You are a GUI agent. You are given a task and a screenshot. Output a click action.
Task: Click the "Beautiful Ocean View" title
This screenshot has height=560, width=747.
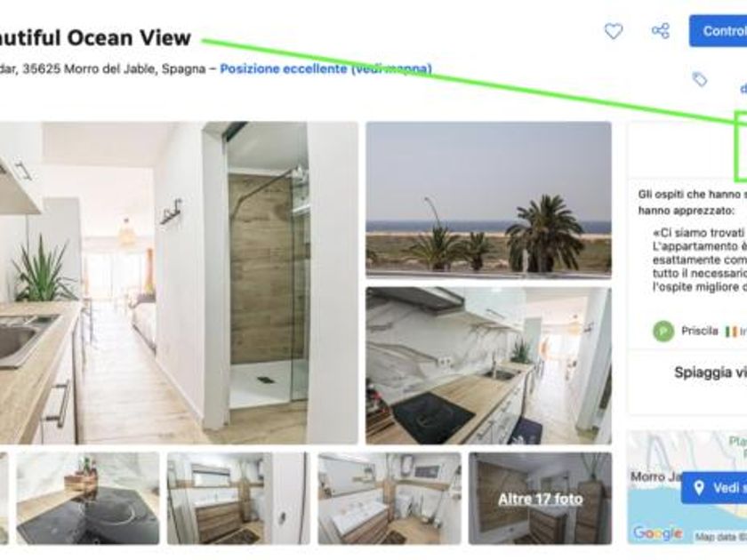pos(95,37)
